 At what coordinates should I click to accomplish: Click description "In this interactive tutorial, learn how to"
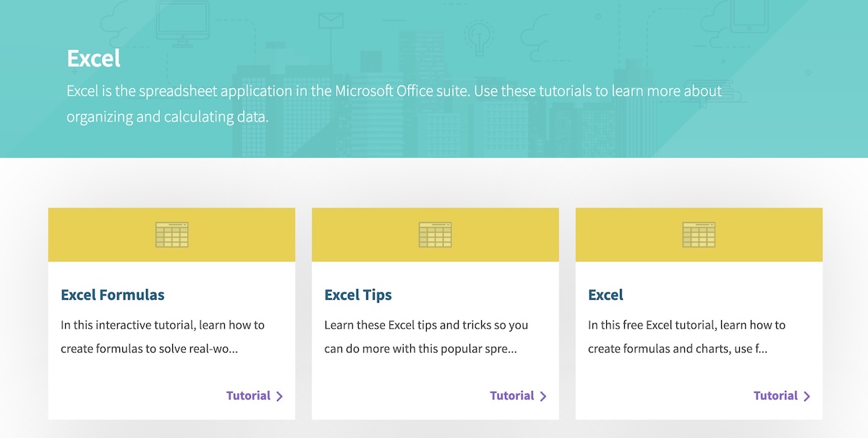coord(163,325)
